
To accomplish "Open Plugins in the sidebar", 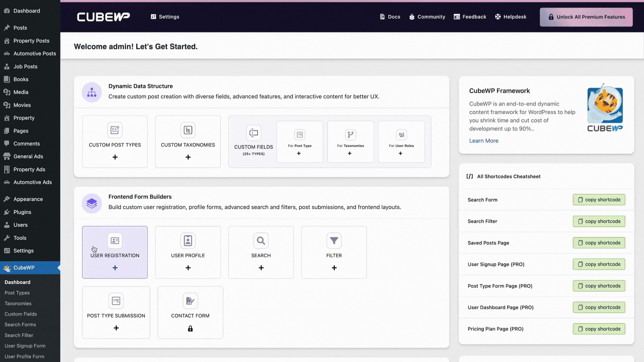I will click(x=30, y=212).
